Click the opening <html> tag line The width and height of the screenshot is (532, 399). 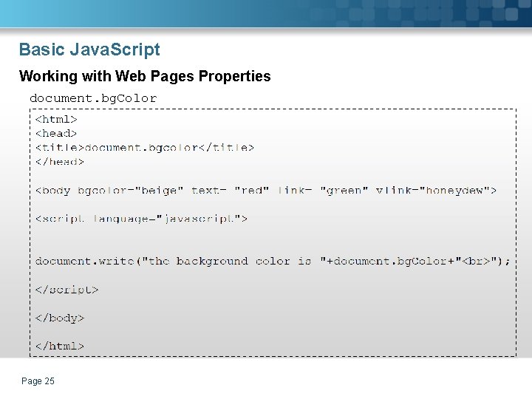click(x=56, y=120)
